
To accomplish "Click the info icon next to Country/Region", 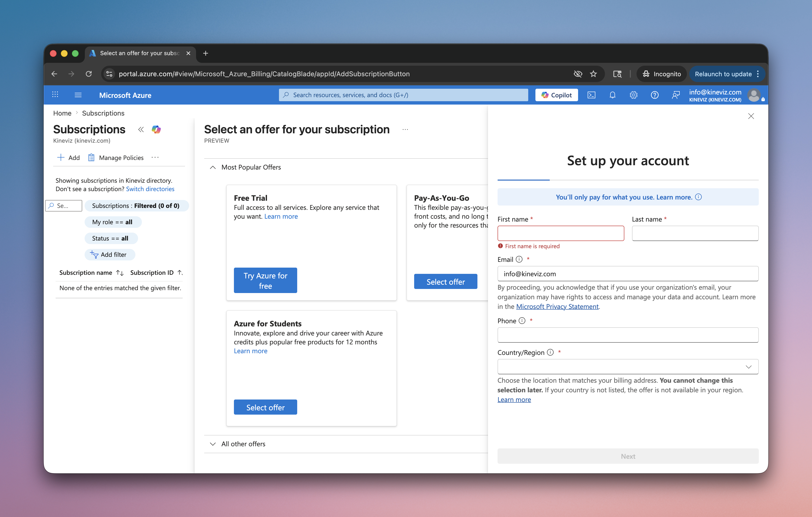I will [550, 352].
